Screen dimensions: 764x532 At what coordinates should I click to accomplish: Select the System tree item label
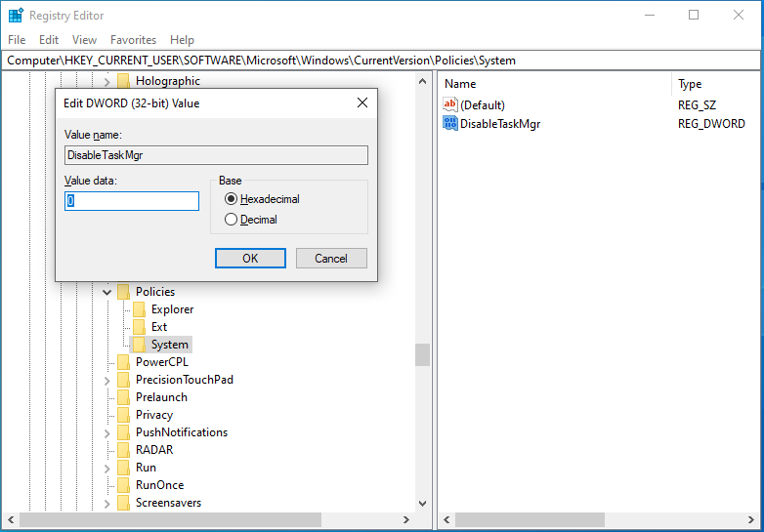tap(170, 345)
